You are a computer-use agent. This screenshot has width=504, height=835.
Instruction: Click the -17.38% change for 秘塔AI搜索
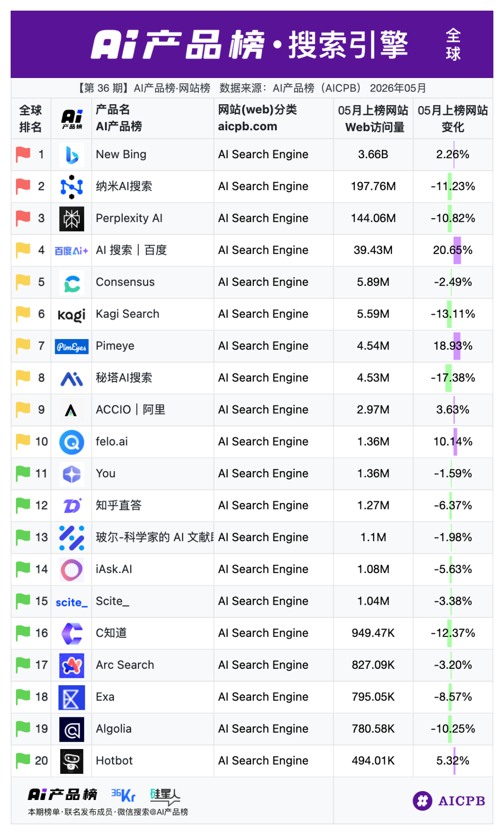[x=453, y=378]
